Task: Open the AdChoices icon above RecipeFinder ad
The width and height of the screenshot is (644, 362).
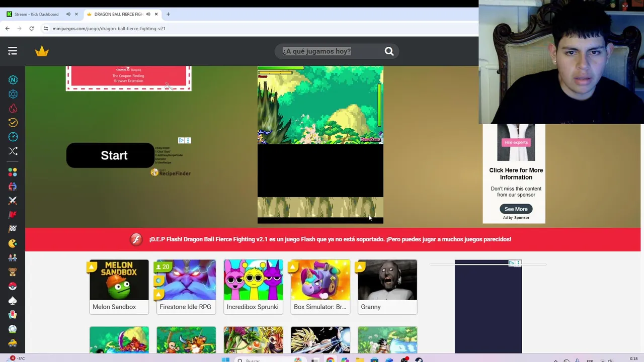Action: (x=181, y=140)
